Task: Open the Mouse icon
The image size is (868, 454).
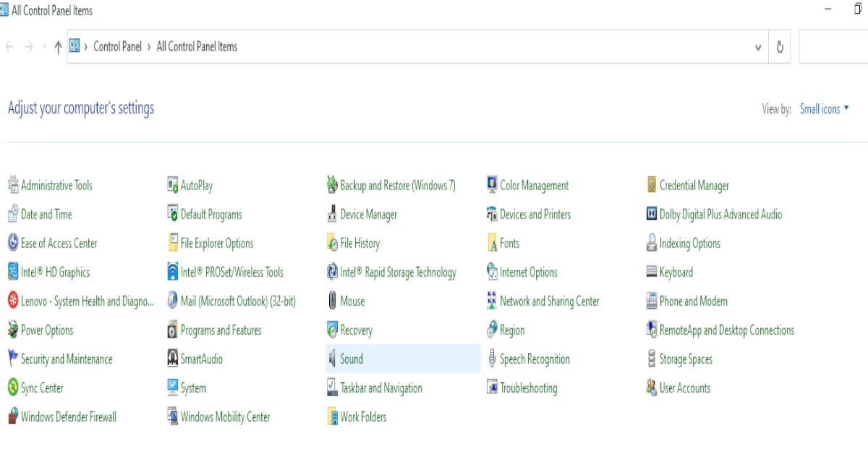Action: [333, 301]
